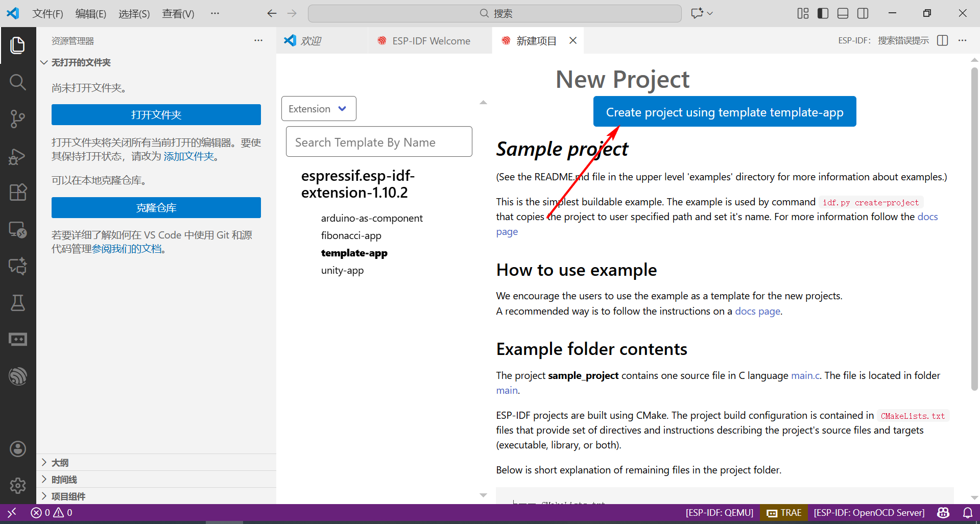Click the New Project page vertical scrollbar

974,229
